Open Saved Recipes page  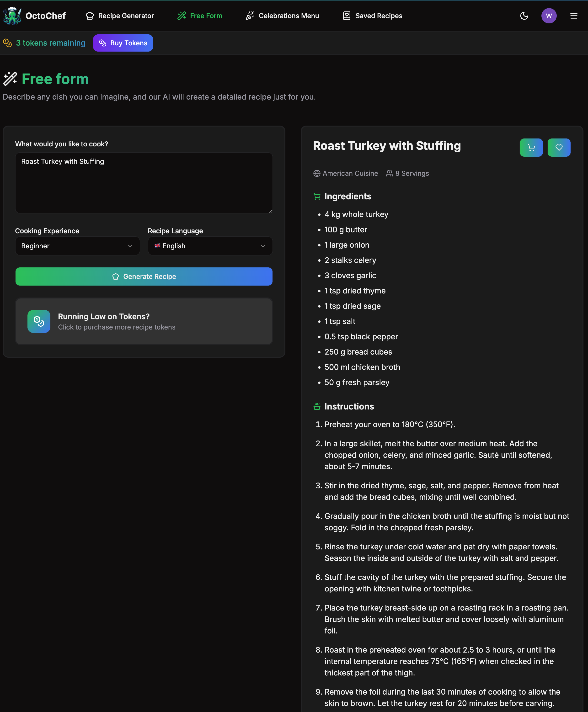coord(373,16)
